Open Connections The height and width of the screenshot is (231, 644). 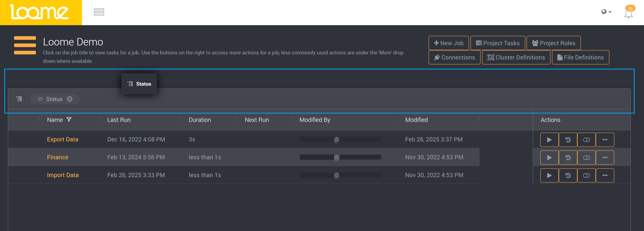[454, 57]
